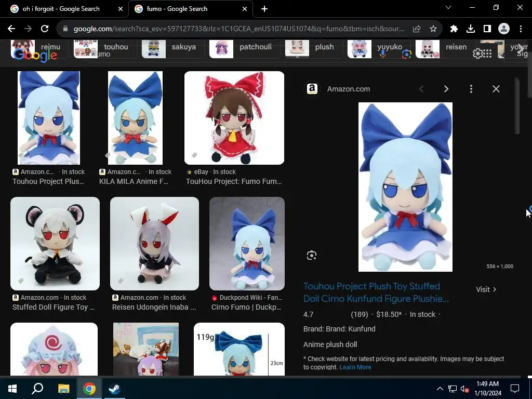
Task: Go back using the browser back arrow
Action: click(11, 29)
